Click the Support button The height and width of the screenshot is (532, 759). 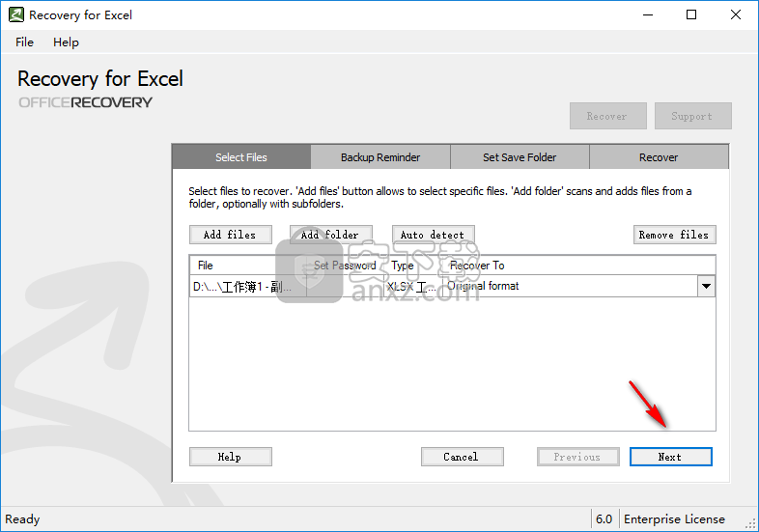click(692, 116)
